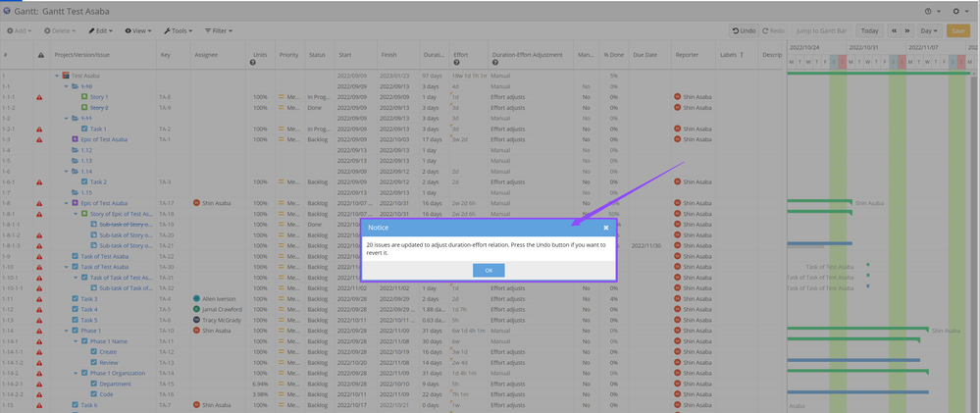The image size is (980, 413).
Task: Click the Test Asaba top summary bar
Action: click(x=878, y=74)
